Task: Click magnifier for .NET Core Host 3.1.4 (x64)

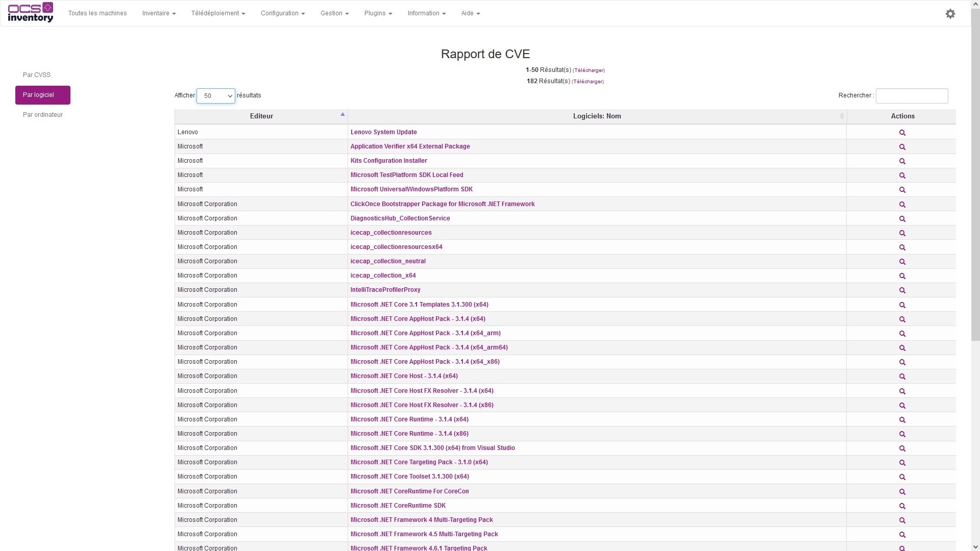Action: [902, 377]
